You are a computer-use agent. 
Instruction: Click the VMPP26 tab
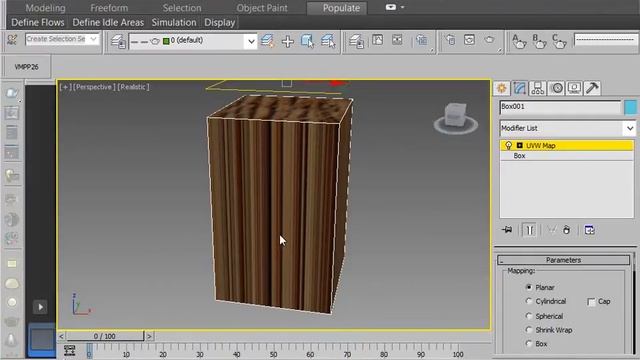pyautogui.click(x=27, y=67)
